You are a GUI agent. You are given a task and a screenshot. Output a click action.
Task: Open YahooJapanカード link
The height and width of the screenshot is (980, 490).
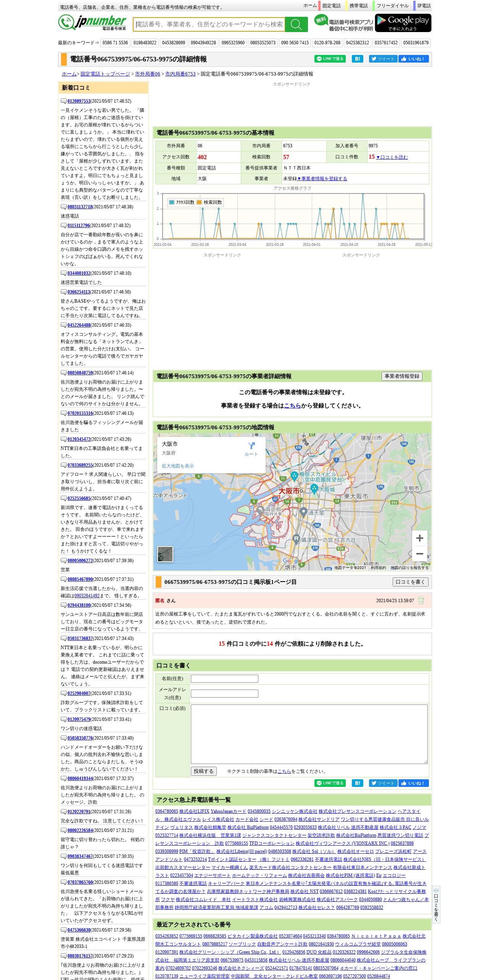click(229, 811)
